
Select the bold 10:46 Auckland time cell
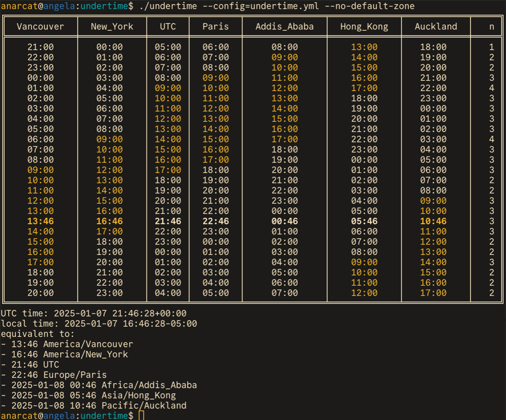click(x=433, y=221)
